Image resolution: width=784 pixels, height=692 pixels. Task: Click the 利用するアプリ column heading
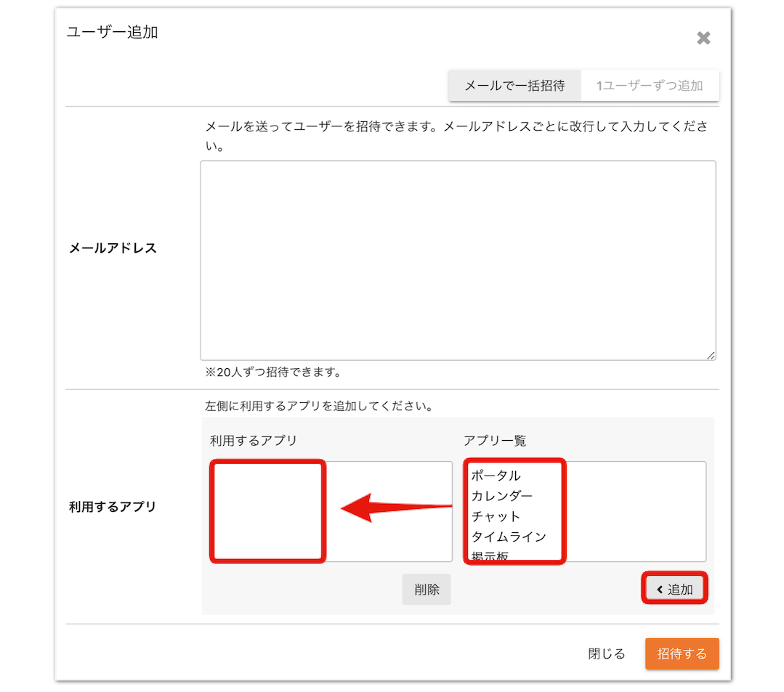click(253, 441)
